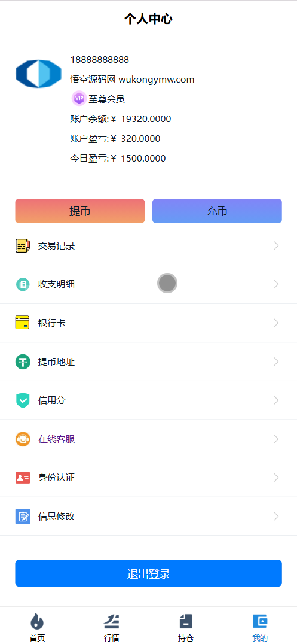Screen dimensions: 297x644
Task: Expand the 信息修改 row chevron
Action: coord(276,517)
